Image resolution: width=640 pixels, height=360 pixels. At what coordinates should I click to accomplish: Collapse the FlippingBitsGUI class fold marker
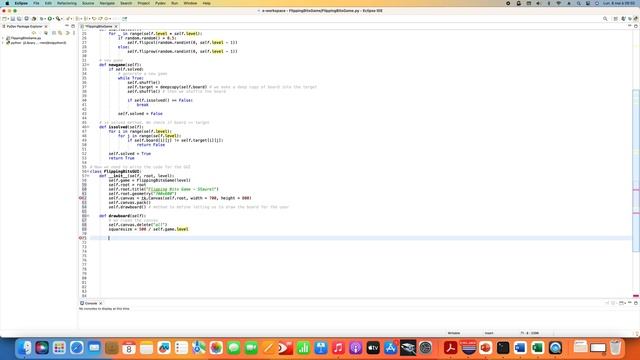pos(88,171)
